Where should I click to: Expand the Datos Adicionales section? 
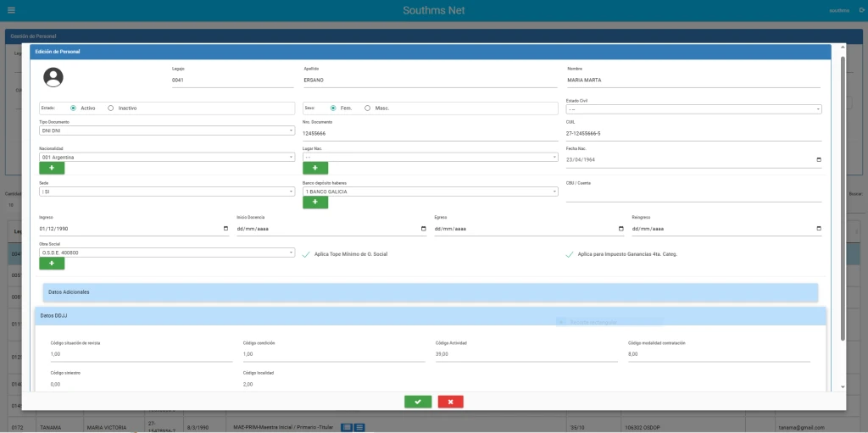430,291
